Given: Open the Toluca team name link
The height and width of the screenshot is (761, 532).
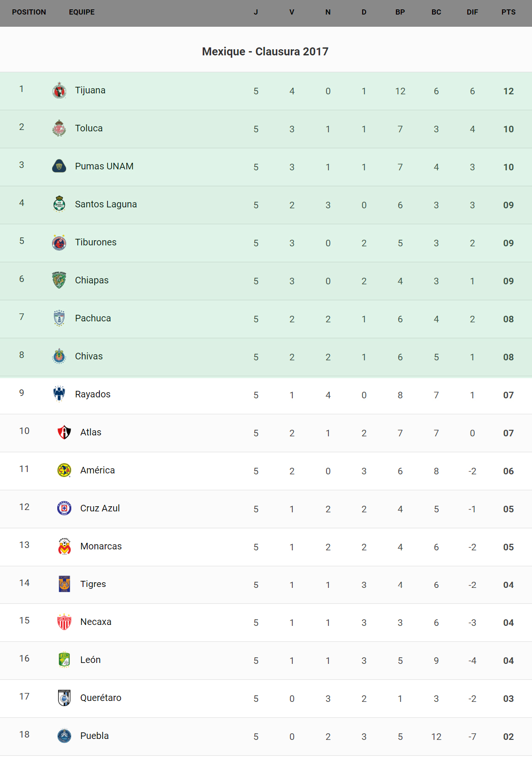Looking at the screenshot, I should (89, 128).
